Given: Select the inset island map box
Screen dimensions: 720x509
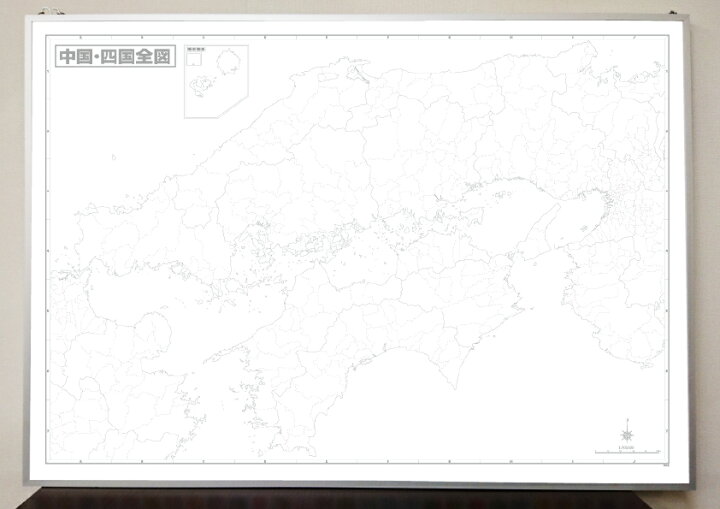Looking at the screenshot, I should [216, 81].
